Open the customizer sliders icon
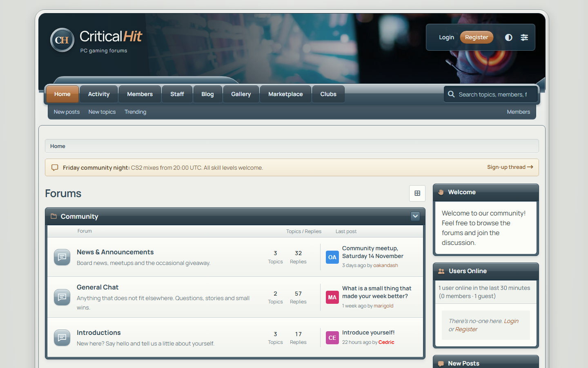Screen dimensions: 588x368 tap(524, 37)
